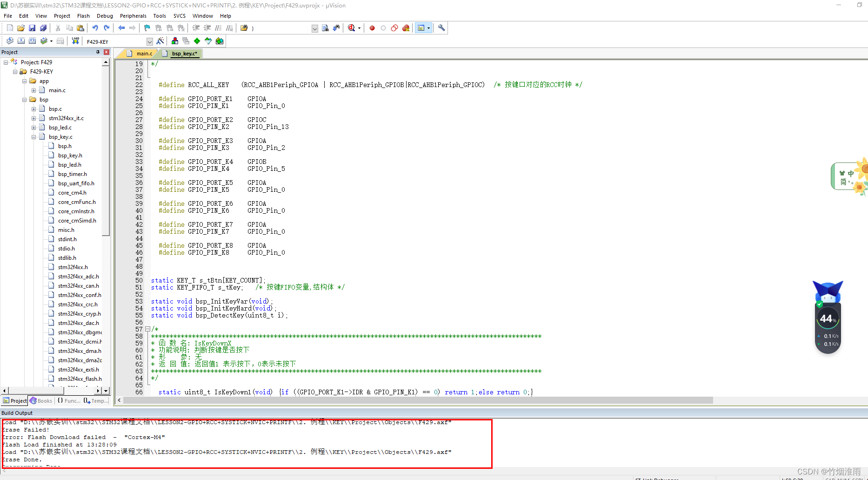Viewport: 868px width, 480px height.
Task: Translate current file icon
Action: click(10, 41)
